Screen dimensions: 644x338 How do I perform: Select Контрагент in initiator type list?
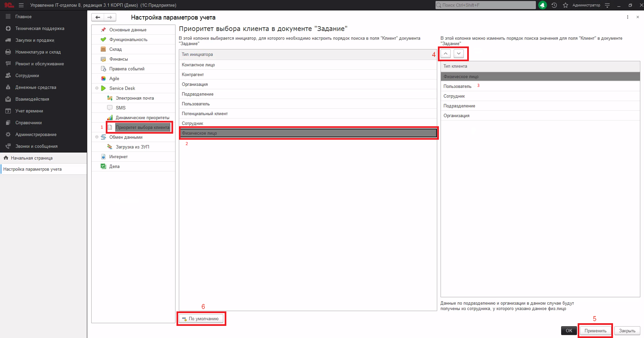click(x=193, y=75)
